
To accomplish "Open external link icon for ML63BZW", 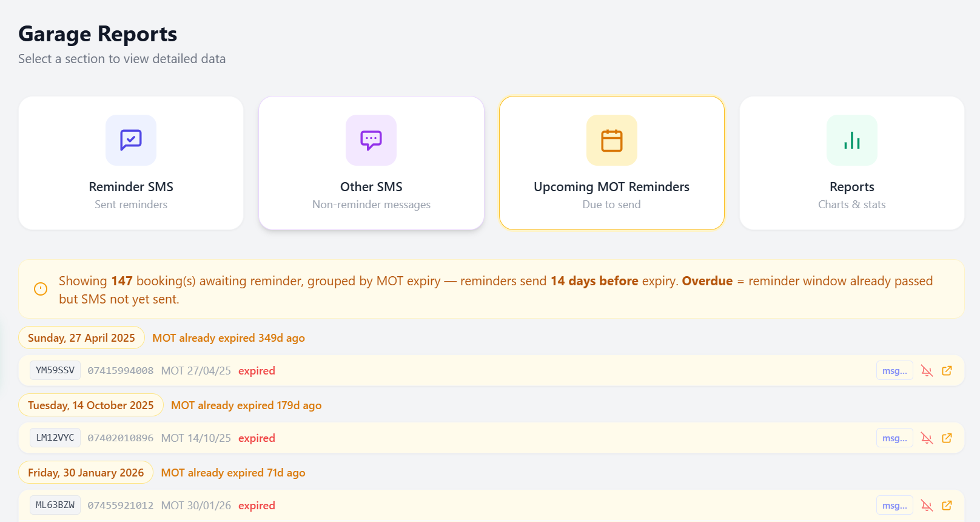I will (x=947, y=506).
